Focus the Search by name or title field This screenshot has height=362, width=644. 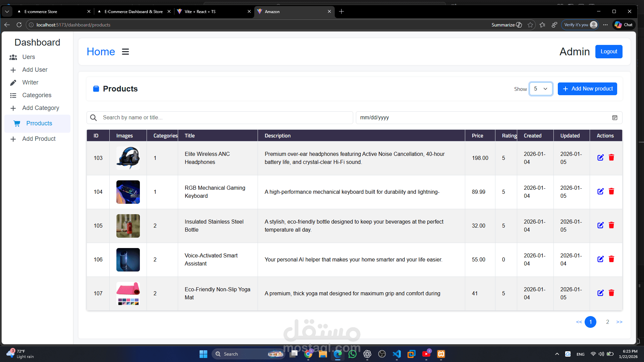pyautogui.click(x=220, y=118)
